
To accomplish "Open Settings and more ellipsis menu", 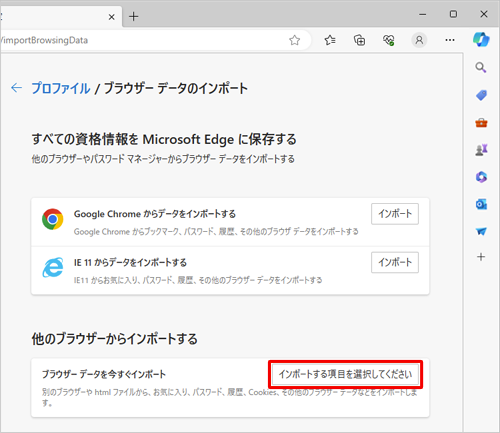I will [x=450, y=40].
